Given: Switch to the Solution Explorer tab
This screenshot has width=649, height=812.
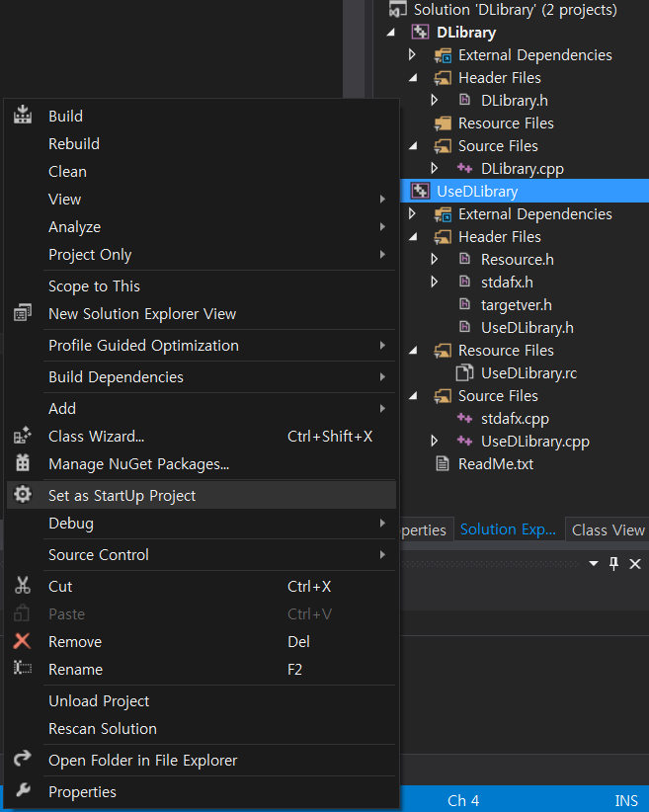Looking at the screenshot, I should (x=508, y=529).
